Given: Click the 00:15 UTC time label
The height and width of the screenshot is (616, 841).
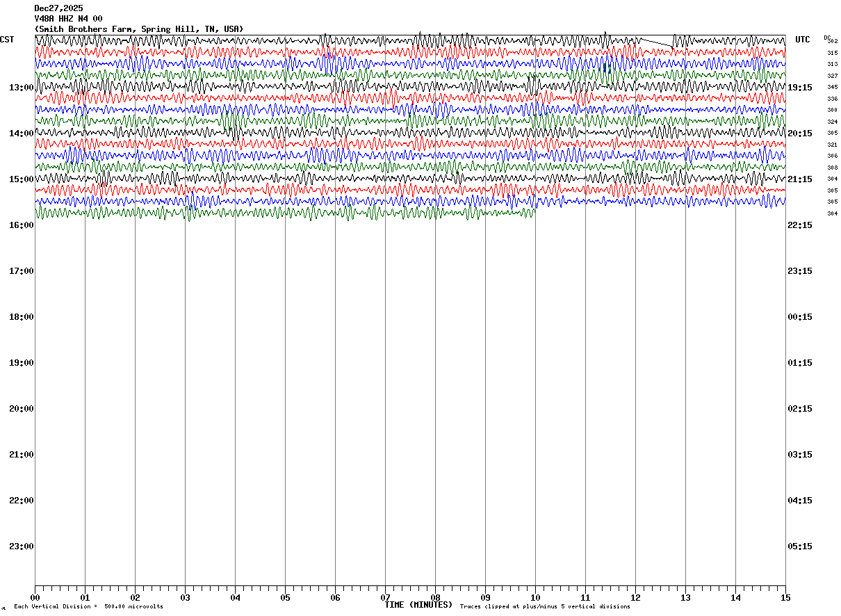Looking at the screenshot, I should pos(800,317).
